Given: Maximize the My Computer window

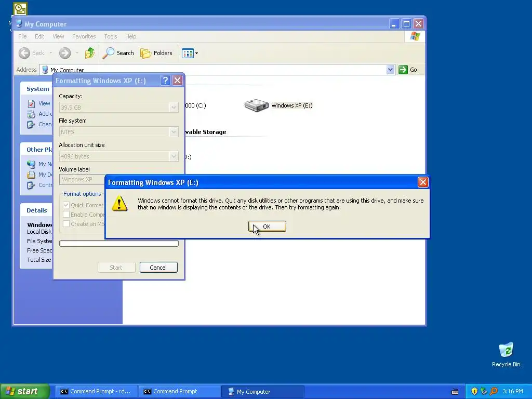Looking at the screenshot, I should pyautogui.click(x=406, y=24).
